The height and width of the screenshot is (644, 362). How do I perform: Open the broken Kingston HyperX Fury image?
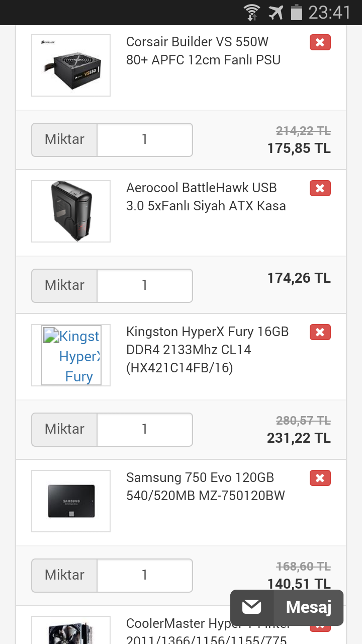click(x=71, y=355)
